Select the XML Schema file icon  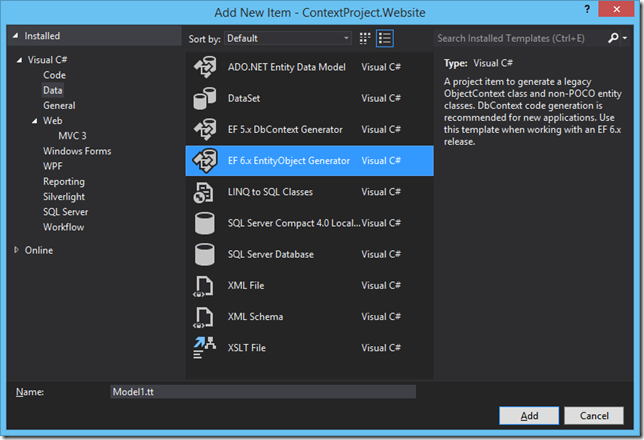[203, 317]
